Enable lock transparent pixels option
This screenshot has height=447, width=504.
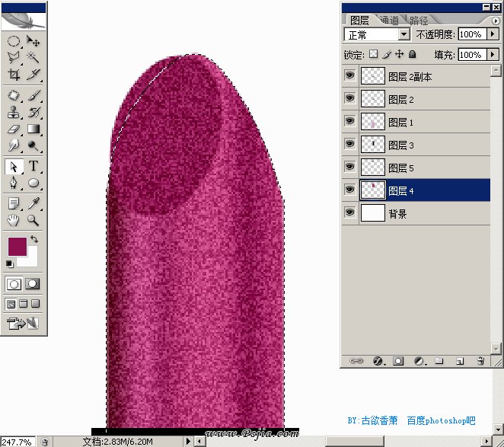(x=374, y=55)
